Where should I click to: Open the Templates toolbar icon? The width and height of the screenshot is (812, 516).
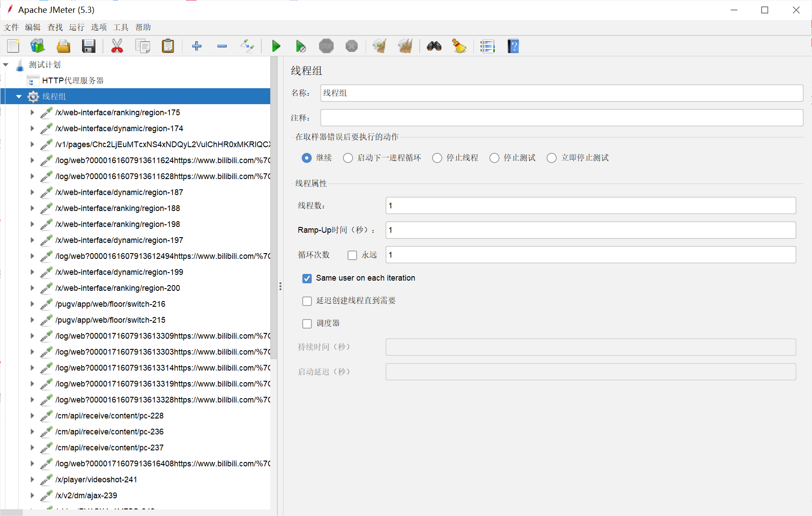pos(38,46)
